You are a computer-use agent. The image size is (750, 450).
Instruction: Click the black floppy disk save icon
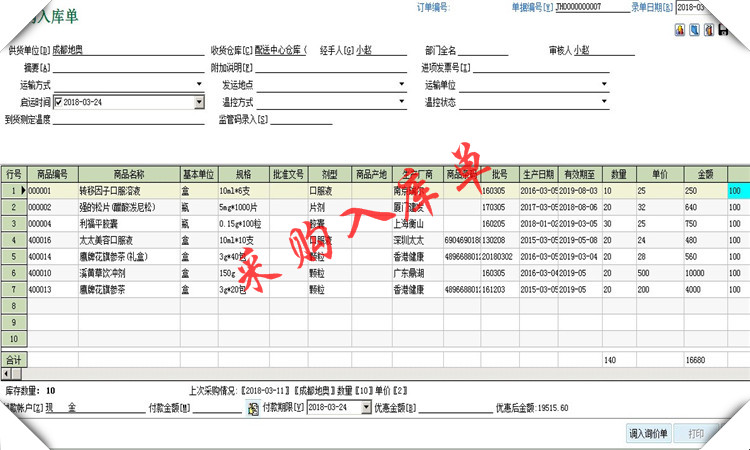point(722,31)
